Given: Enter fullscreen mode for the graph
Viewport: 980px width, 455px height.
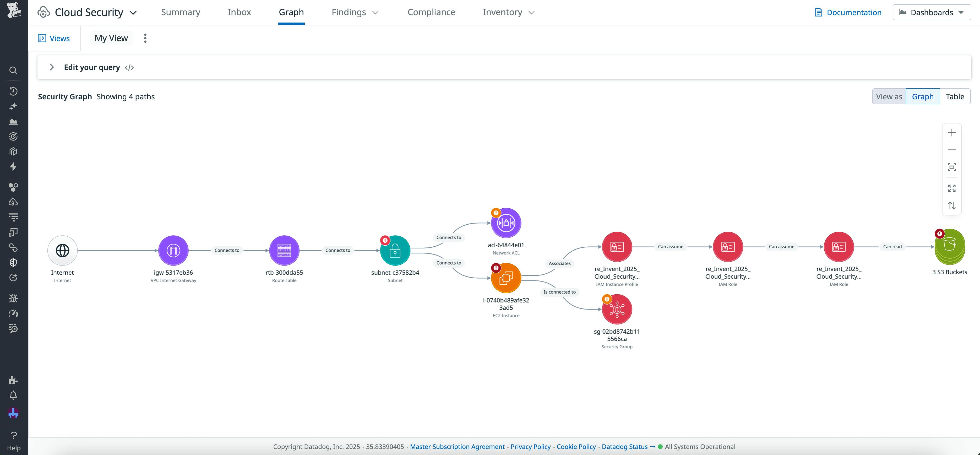Looking at the screenshot, I should pyautogui.click(x=952, y=188).
